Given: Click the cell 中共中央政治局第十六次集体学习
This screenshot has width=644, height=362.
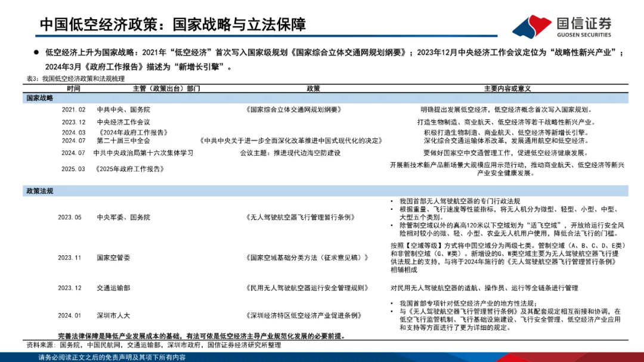Looking at the screenshot, I should pyautogui.click(x=143, y=153).
